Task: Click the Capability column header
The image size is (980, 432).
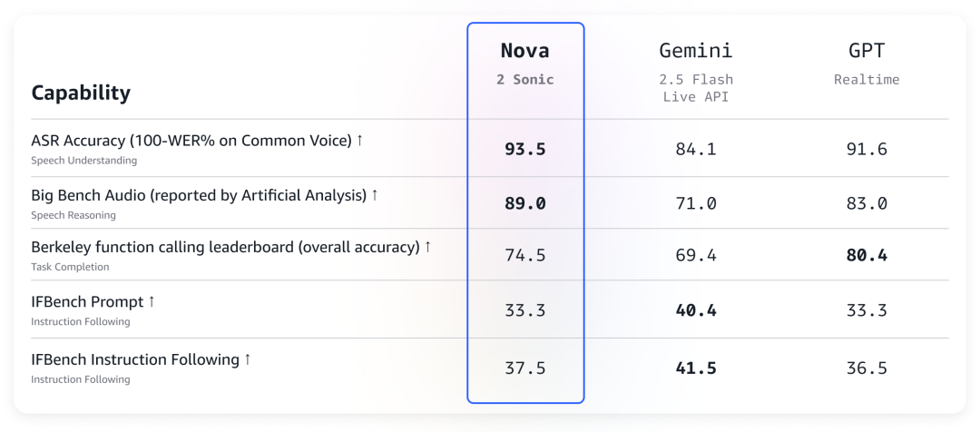Action: 81,93
